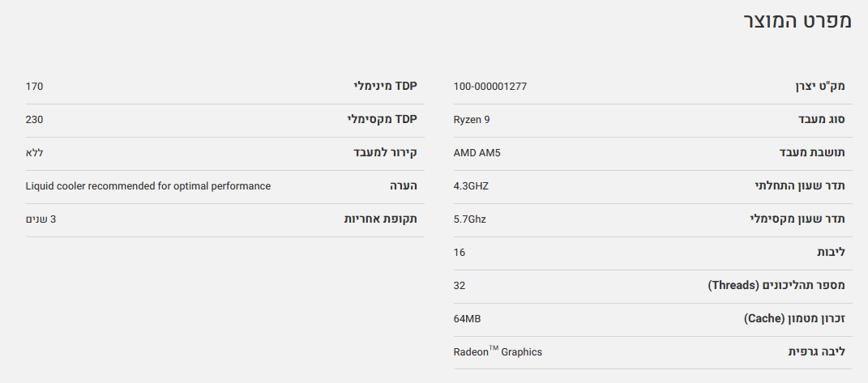
Task: Click the 'ליבות' cores label
Action: click(x=831, y=252)
